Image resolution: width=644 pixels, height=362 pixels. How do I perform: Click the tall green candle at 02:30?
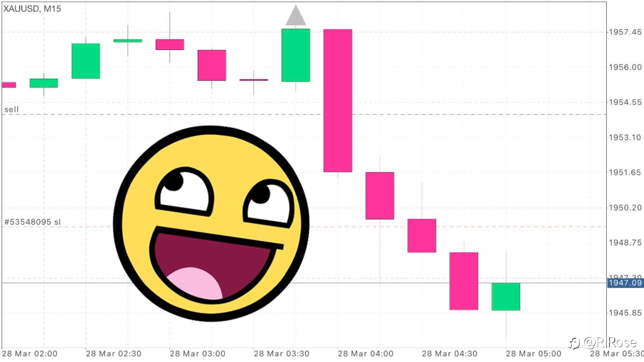(x=86, y=61)
